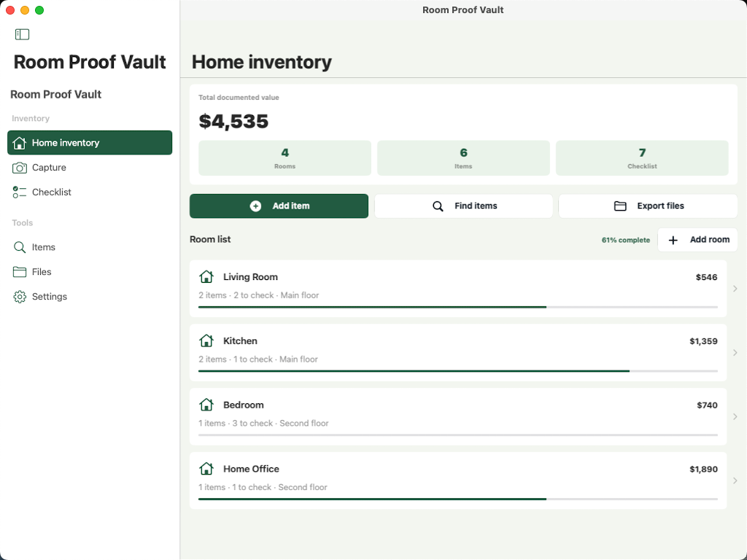This screenshot has width=747, height=560.
Task: Click the $4,535 total documented value
Action: tap(233, 122)
